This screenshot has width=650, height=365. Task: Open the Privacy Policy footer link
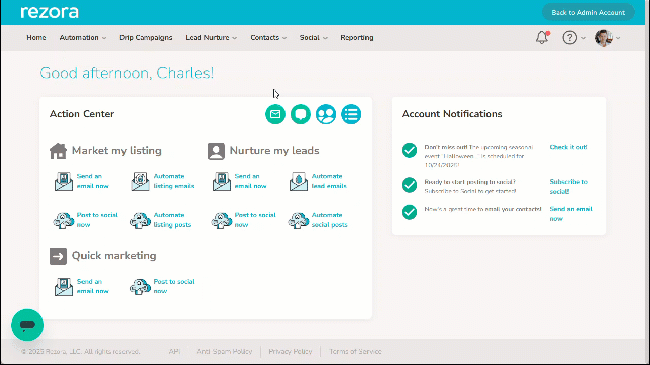290,351
